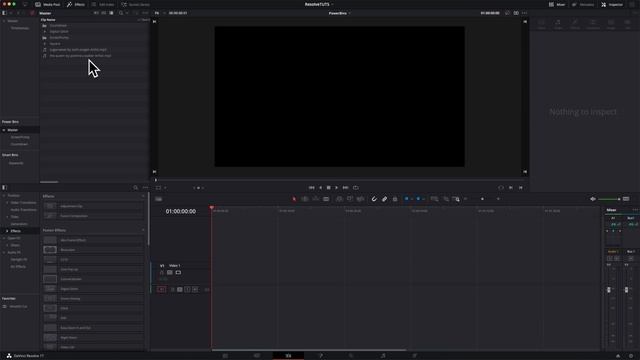Lock the Video 1 track
640x360 pixels.
162,273
